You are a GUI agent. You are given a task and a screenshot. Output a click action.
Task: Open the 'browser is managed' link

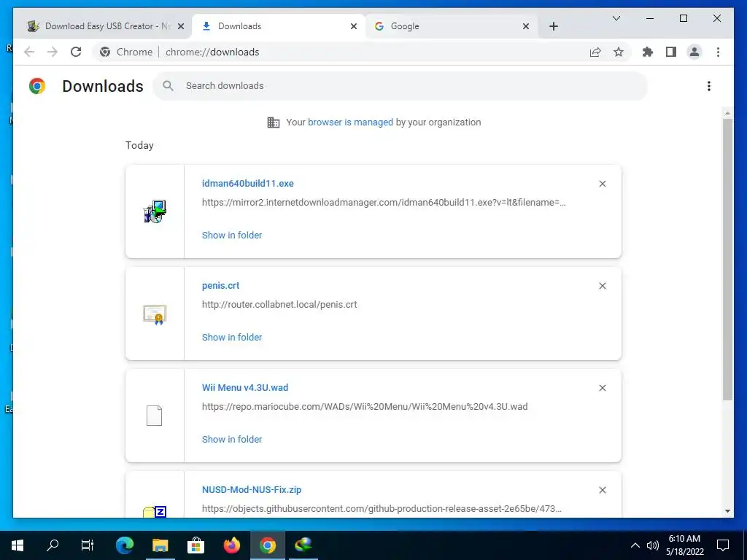coord(350,122)
